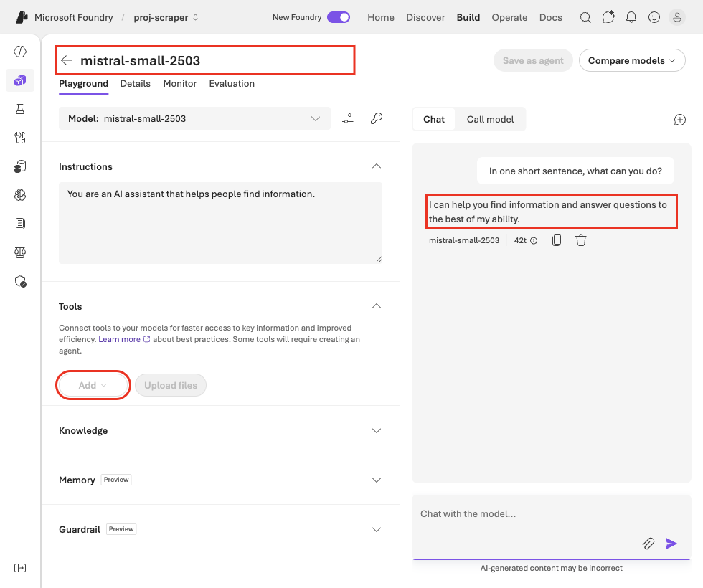The width and height of the screenshot is (703, 588).
Task: Go to Home in top navigation
Action: point(381,17)
